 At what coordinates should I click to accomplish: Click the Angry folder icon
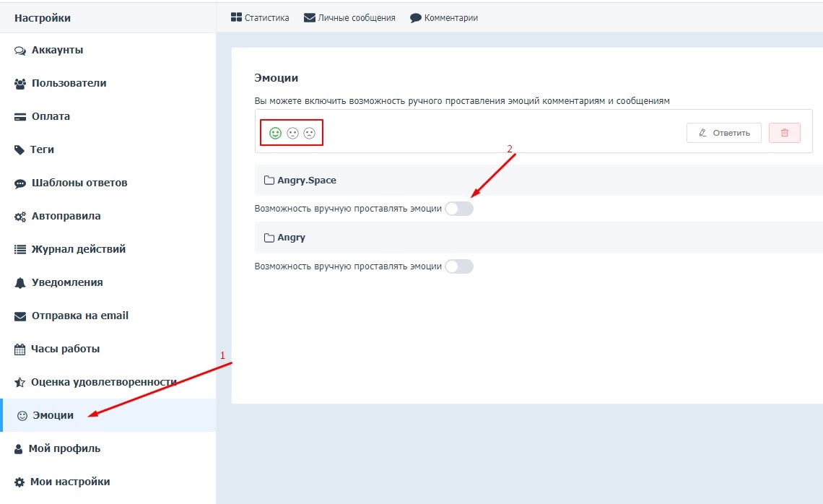pos(269,238)
